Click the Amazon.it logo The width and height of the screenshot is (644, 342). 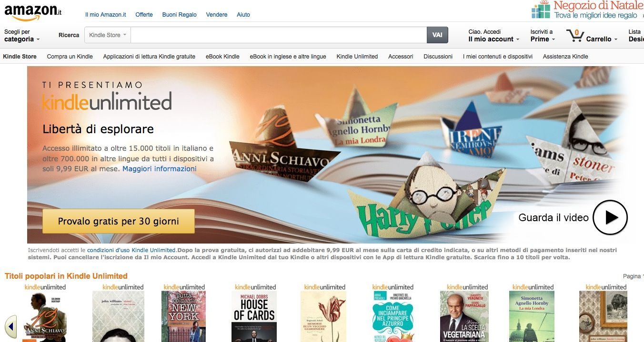pos(33,11)
